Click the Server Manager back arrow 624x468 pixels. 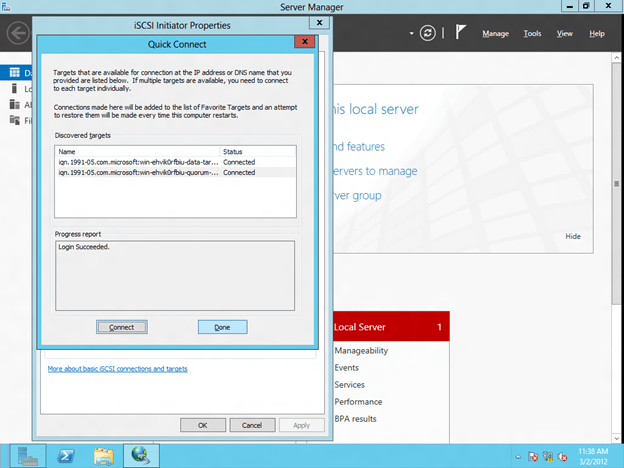tap(17, 33)
